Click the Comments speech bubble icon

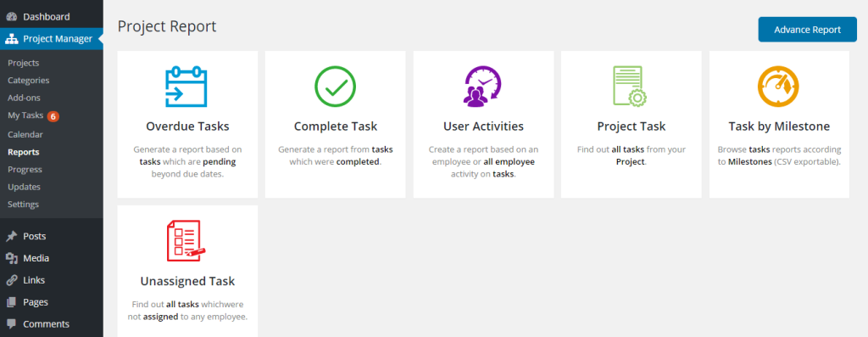(12, 323)
